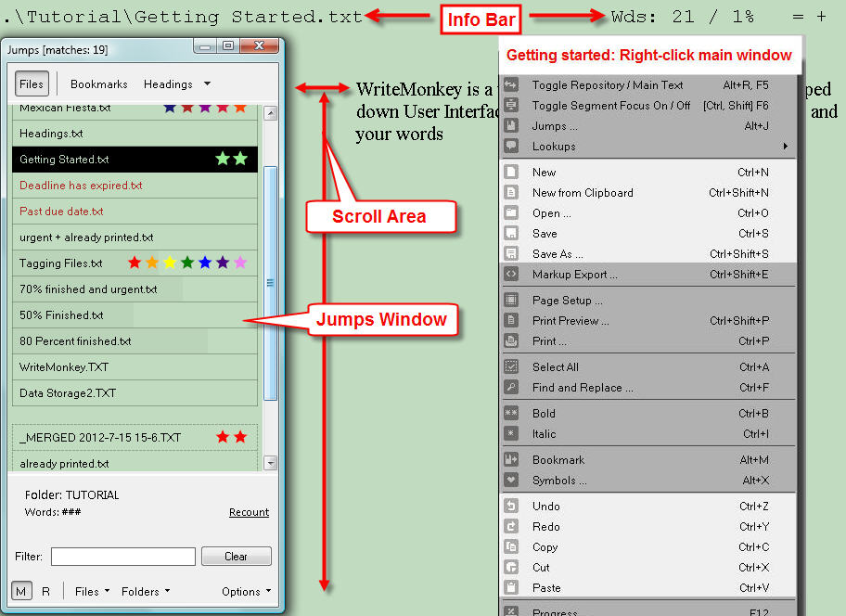Click the Markup Export icon
Viewport: 846px width, 616px height.
[x=511, y=274]
